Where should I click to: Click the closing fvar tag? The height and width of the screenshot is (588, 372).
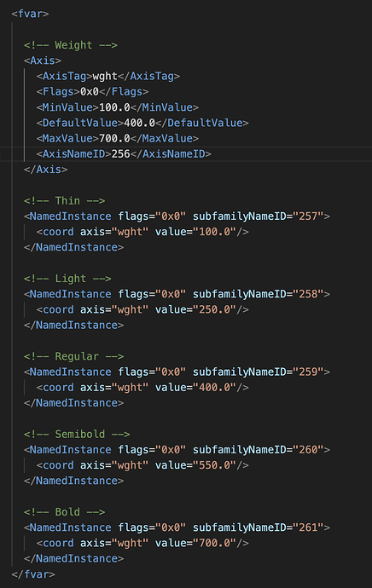coord(33,574)
